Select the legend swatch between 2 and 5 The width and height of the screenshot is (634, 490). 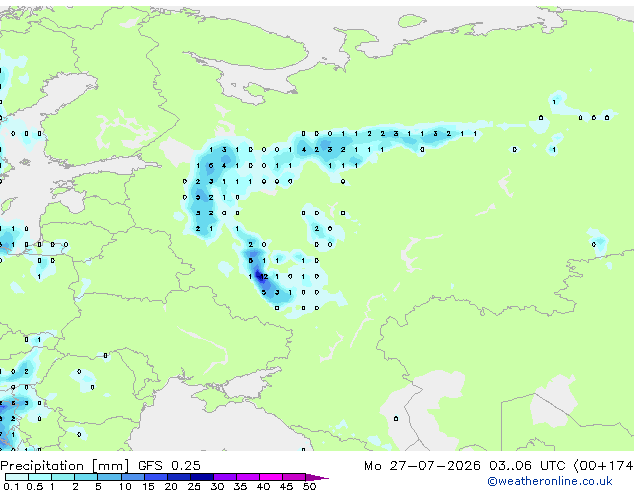86,477
